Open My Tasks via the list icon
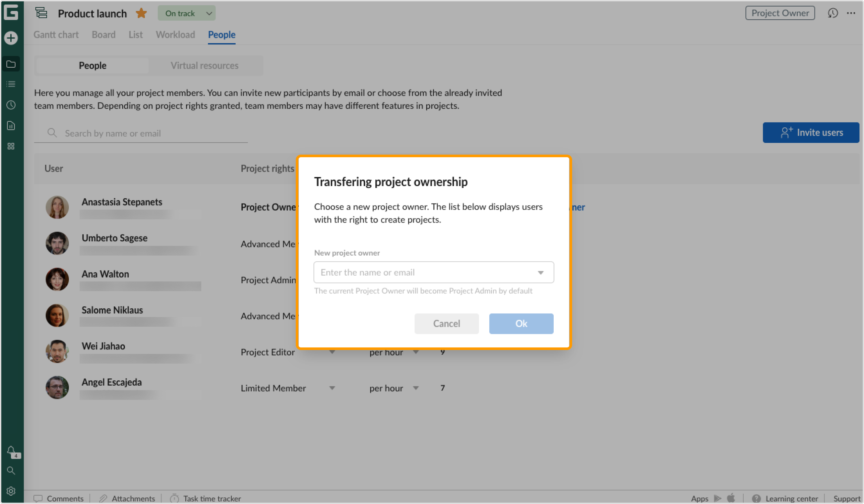Screen dimensions: 864x504 click(11, 84)
